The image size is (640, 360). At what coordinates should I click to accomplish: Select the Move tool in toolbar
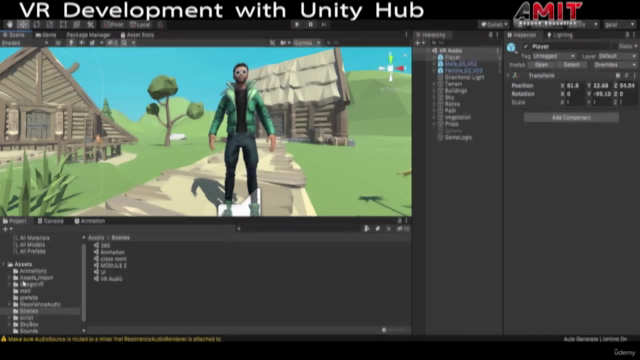point(23,24)
